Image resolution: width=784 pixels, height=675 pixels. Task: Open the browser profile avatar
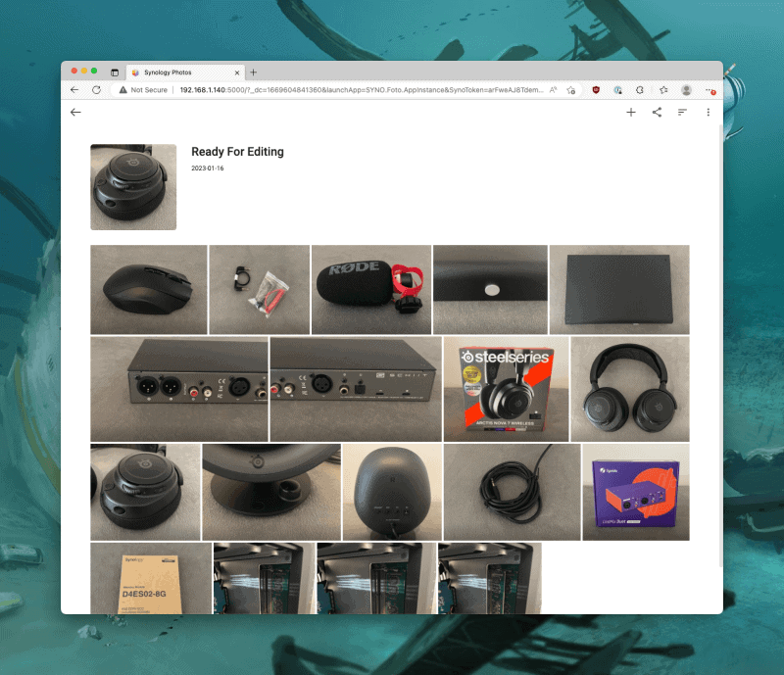tap(686, 89)
